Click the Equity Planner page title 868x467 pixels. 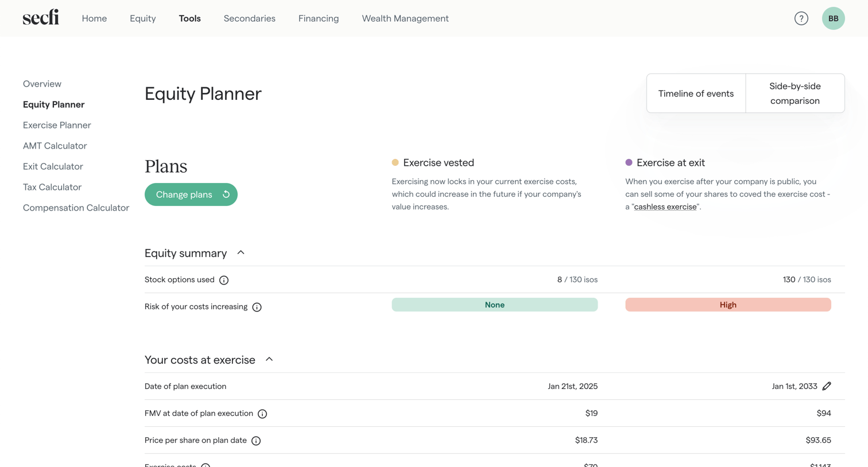pos(203,94)
